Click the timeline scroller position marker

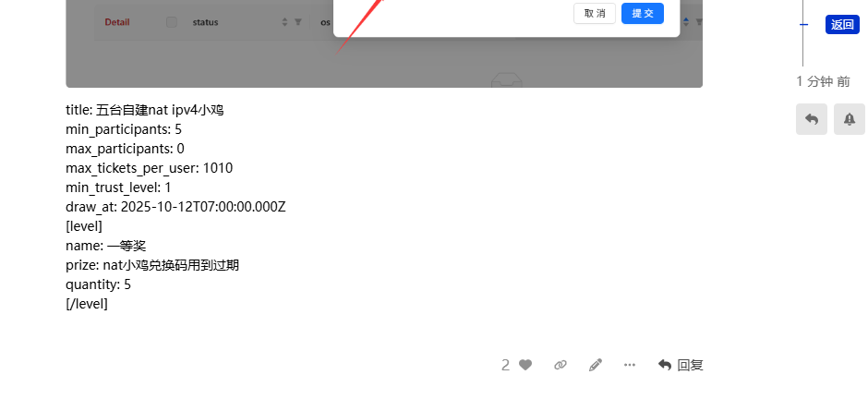(x=803, y=24)
